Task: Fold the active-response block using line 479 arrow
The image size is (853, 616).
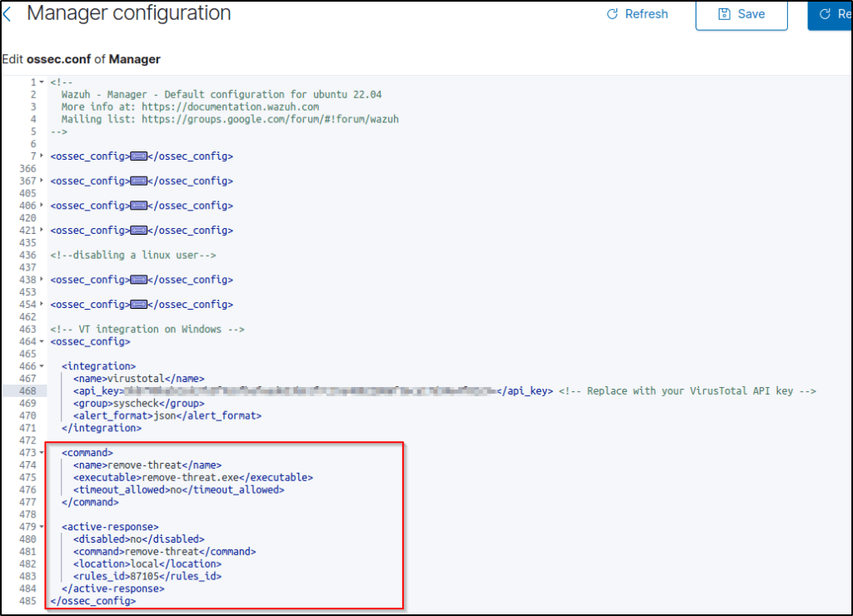Action: click(42, 527)
